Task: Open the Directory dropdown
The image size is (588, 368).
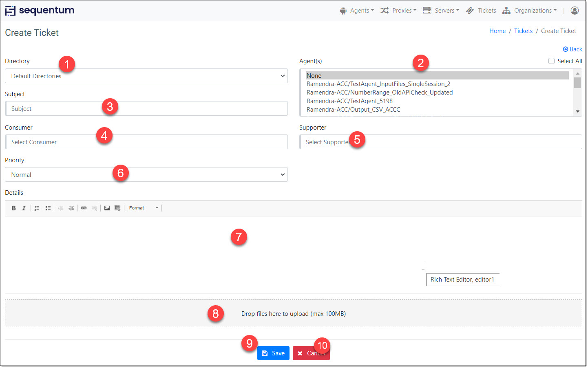Action: (x=146, y=76)
